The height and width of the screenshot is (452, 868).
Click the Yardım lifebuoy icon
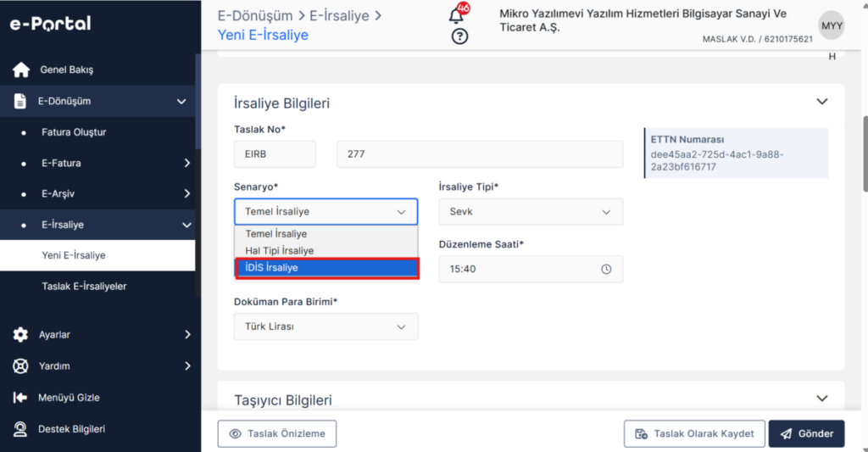(x=20, y=366)
